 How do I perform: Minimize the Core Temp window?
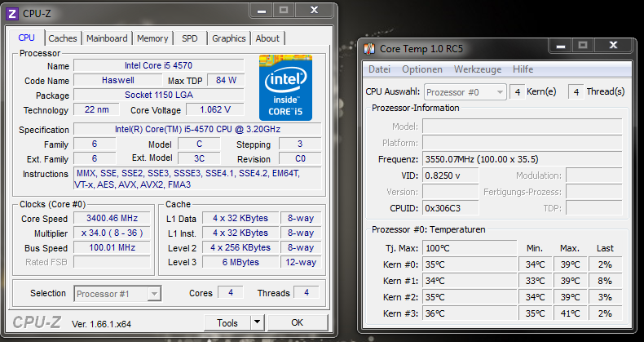pos(560,46)
